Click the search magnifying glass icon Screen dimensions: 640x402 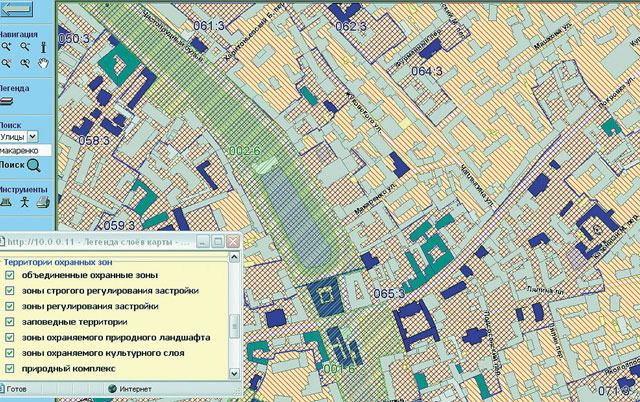pos(33,165)
